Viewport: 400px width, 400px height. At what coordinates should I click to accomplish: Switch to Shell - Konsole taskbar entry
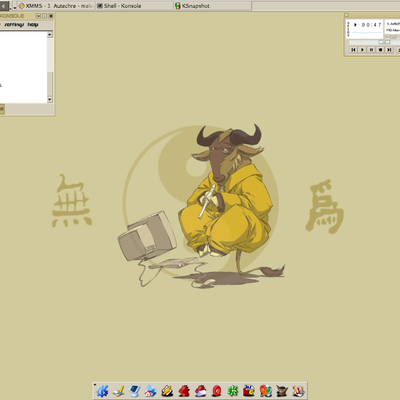pos(134,6)
